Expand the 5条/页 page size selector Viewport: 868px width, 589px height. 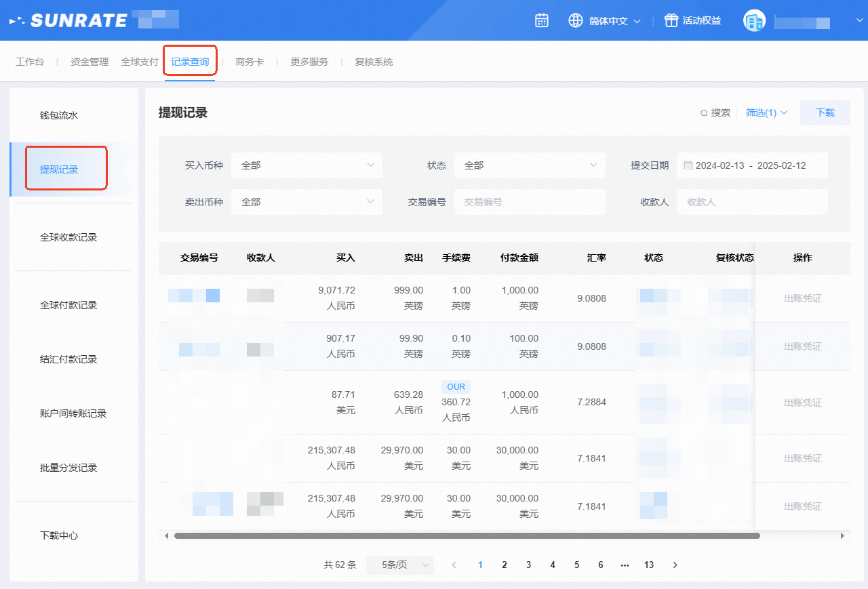coord(399,565)
